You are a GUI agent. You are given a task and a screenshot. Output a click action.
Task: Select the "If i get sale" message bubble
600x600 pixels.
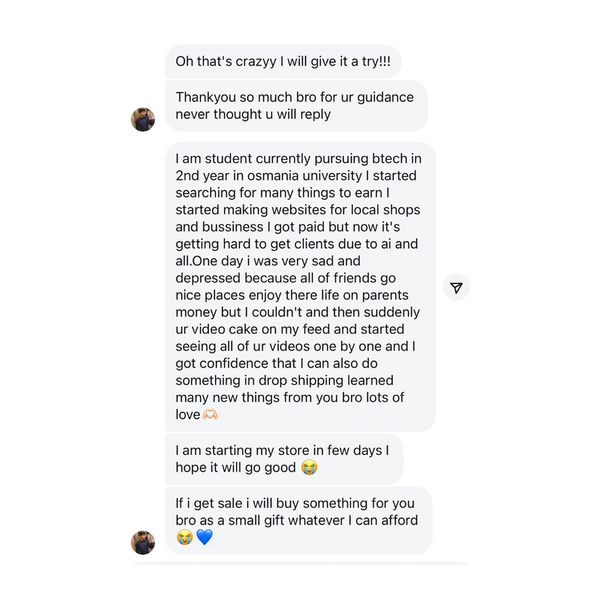click(297, 520)
